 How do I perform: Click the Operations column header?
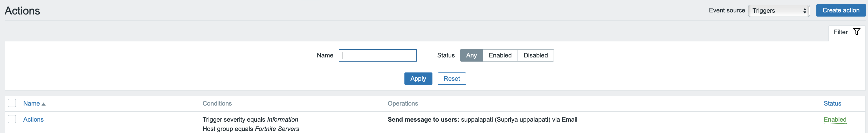tap(402, 104)
